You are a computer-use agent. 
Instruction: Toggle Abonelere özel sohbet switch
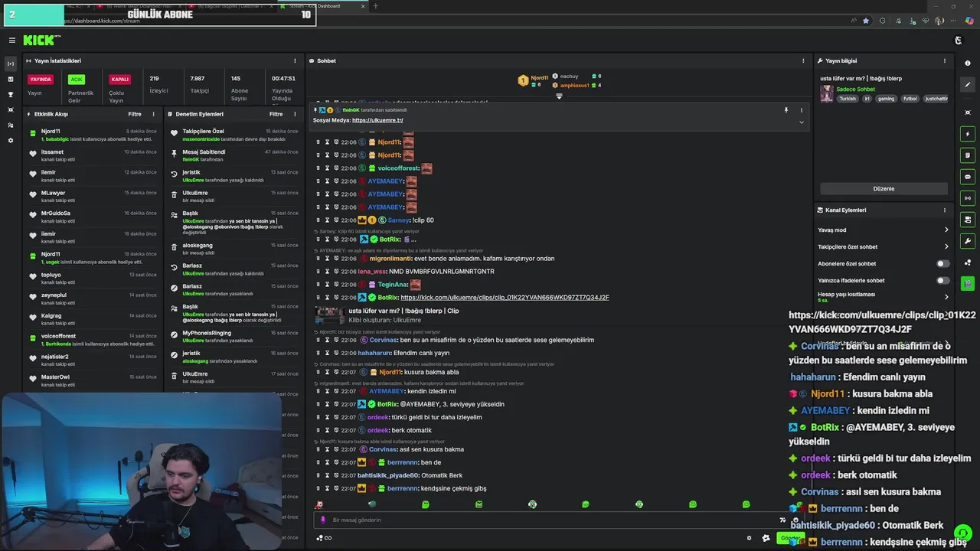943,263
